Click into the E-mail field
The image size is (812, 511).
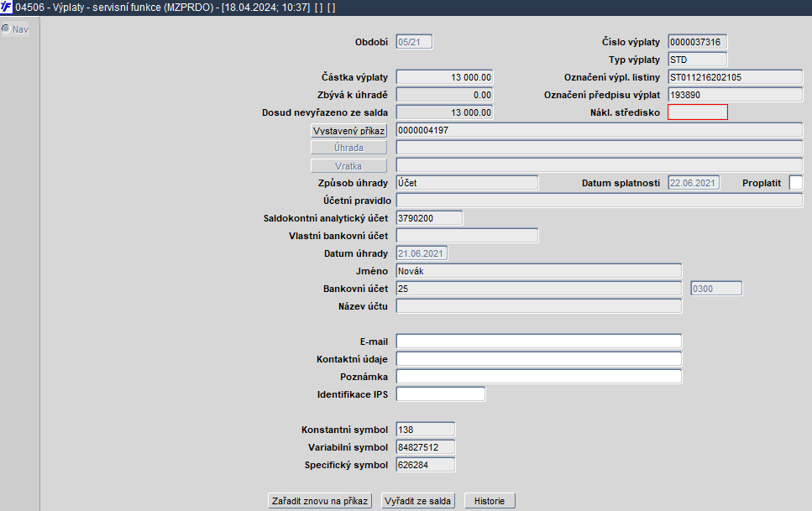[x=538, y=342]
